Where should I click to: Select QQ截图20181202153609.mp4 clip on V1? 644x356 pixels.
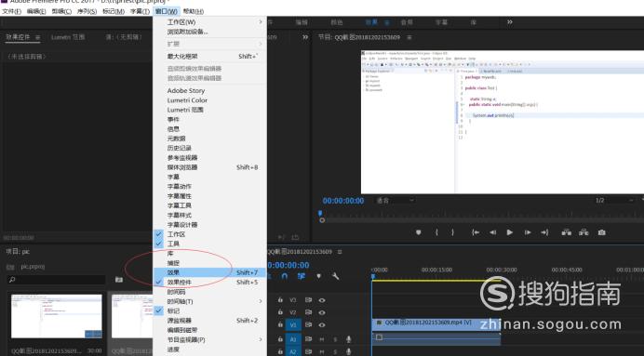[436, 324]
